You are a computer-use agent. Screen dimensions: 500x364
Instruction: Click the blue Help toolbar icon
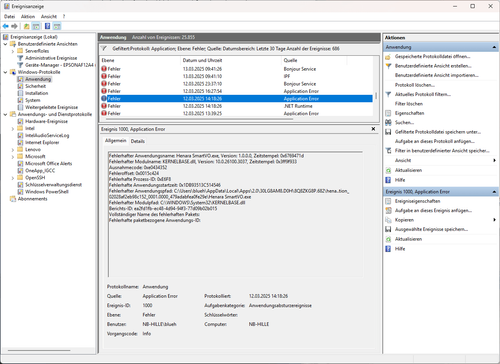pos(47,26)
